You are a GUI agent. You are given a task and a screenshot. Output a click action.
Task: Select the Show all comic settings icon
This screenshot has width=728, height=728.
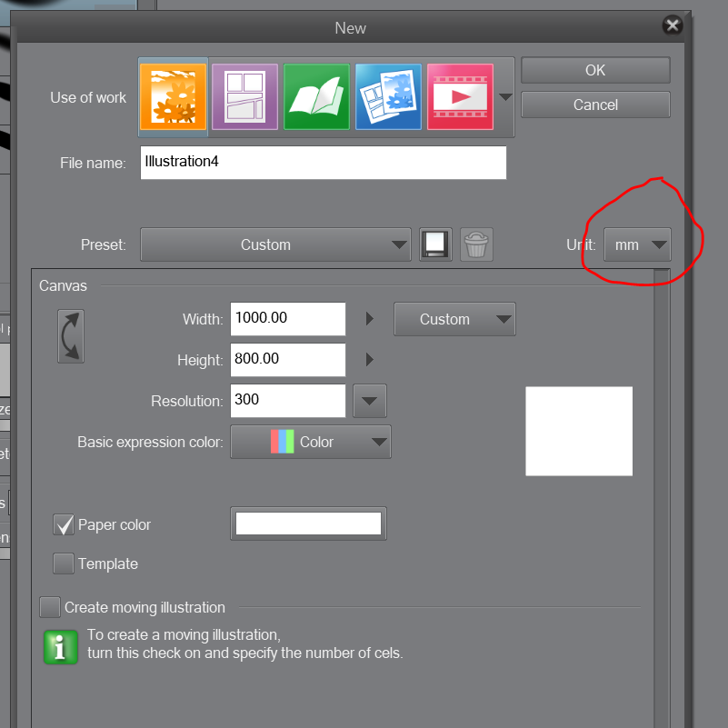(389, 96)
